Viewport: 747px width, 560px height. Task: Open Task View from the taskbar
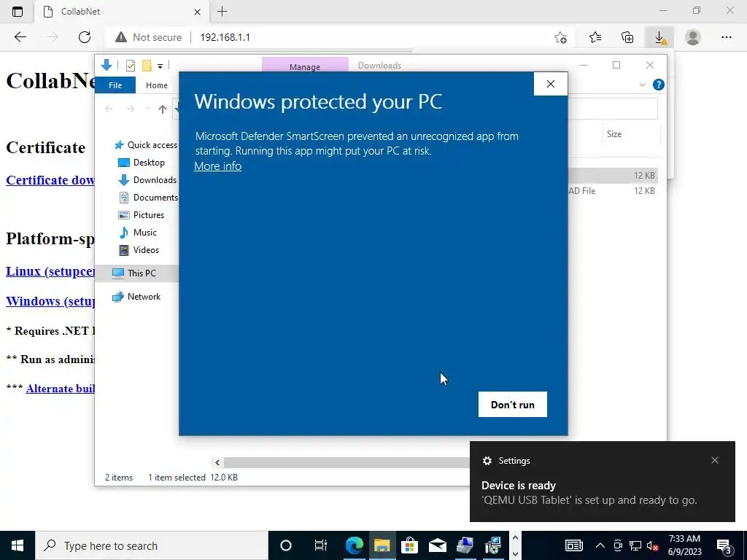[x=321, y=545]
